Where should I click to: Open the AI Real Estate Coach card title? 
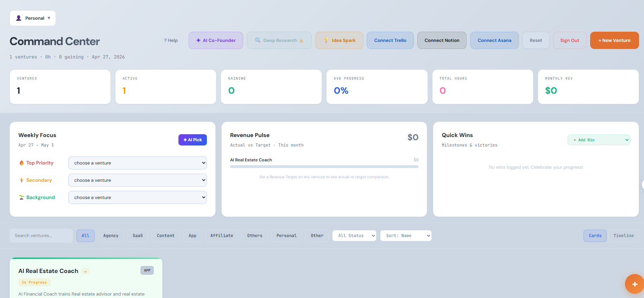(48, 271)
